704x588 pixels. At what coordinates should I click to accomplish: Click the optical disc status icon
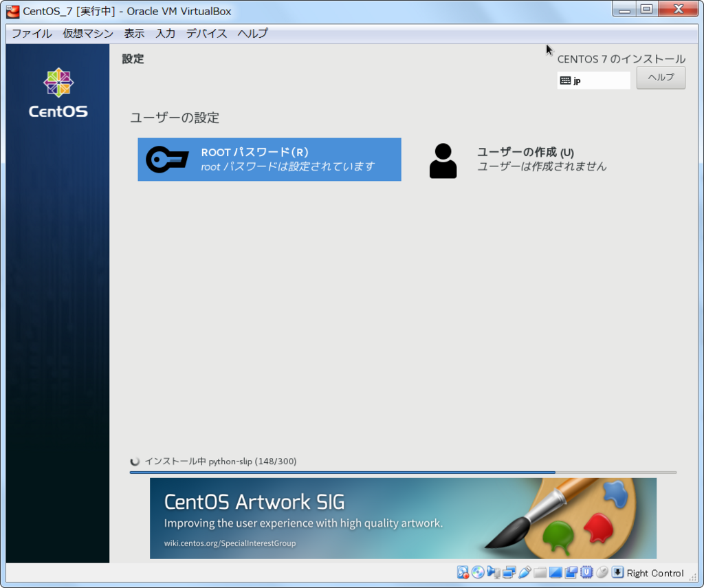point(478,572)
